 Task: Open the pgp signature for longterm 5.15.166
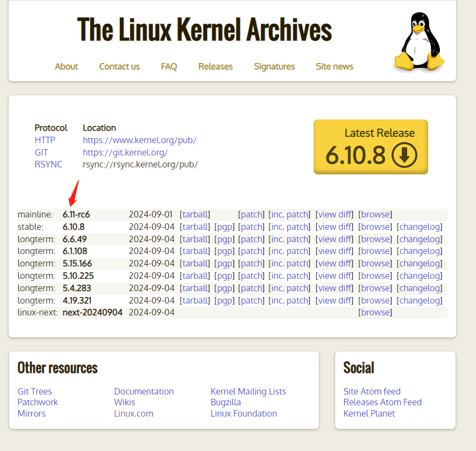[x=224, y=263]
